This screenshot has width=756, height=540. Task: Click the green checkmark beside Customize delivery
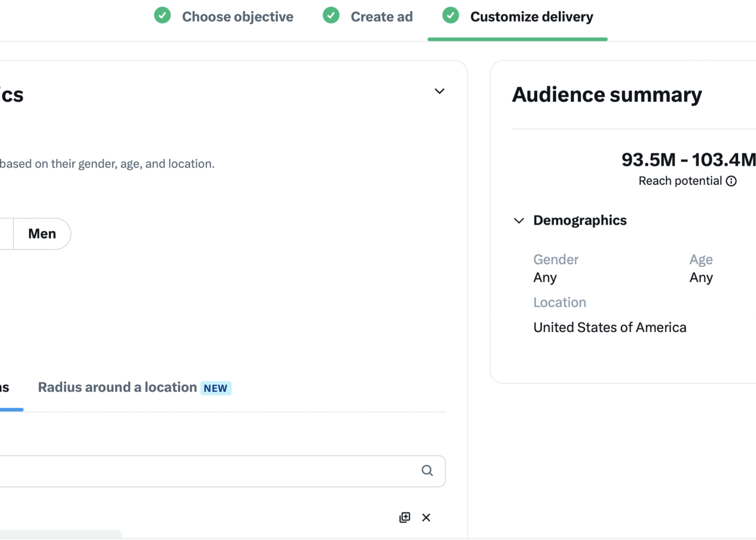[x=450, y=16]
